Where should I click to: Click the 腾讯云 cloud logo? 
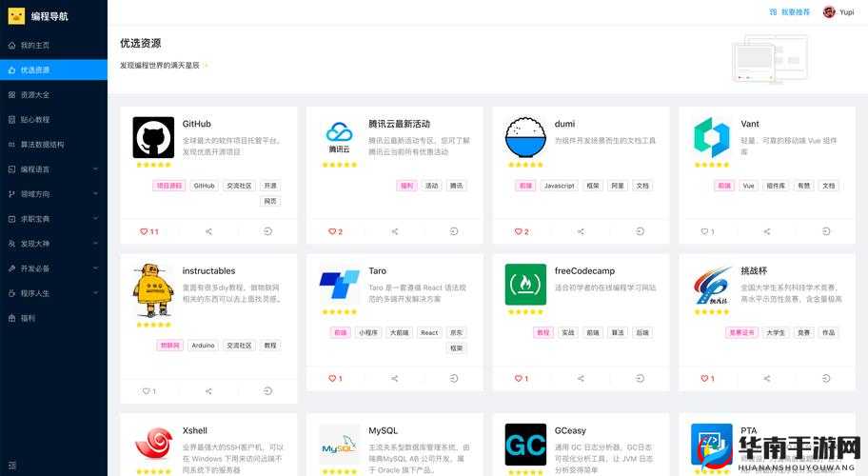click(x=340, y=137)
